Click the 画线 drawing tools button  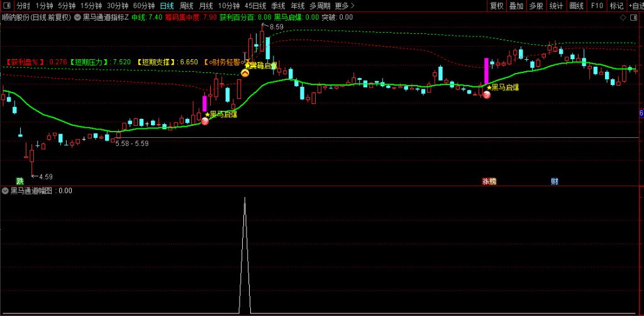click(576, 6)
